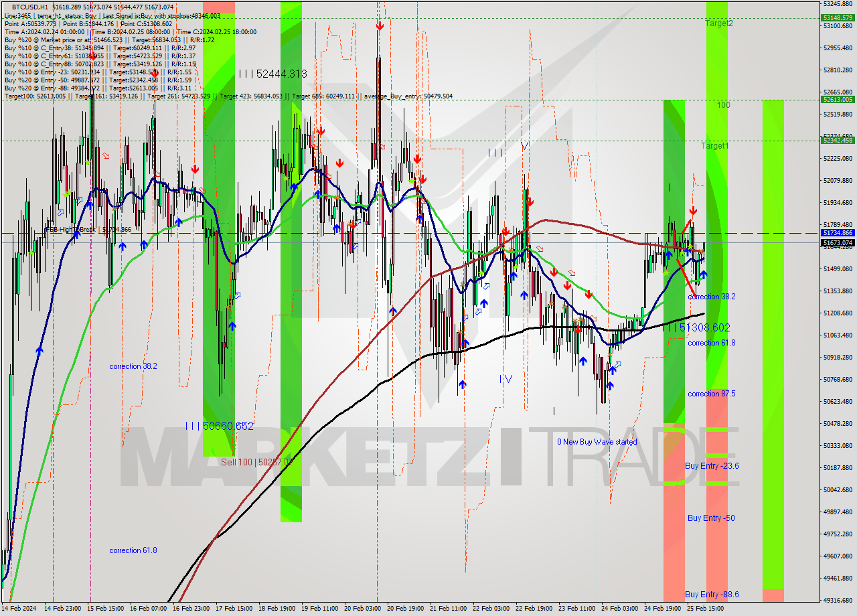
Task: Click the '17 Feb 15:00' time label
Action: point(234,609)
